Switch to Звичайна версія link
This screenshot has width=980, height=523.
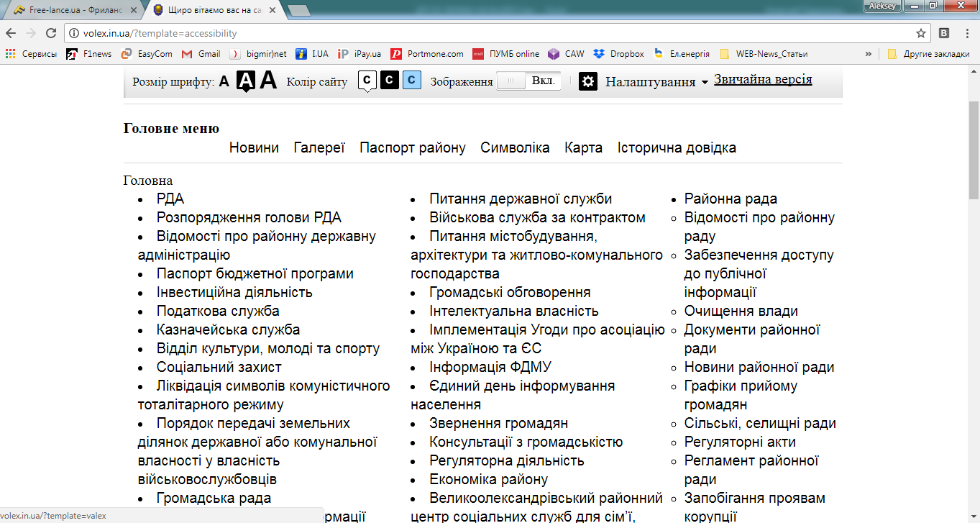(763, 79)
